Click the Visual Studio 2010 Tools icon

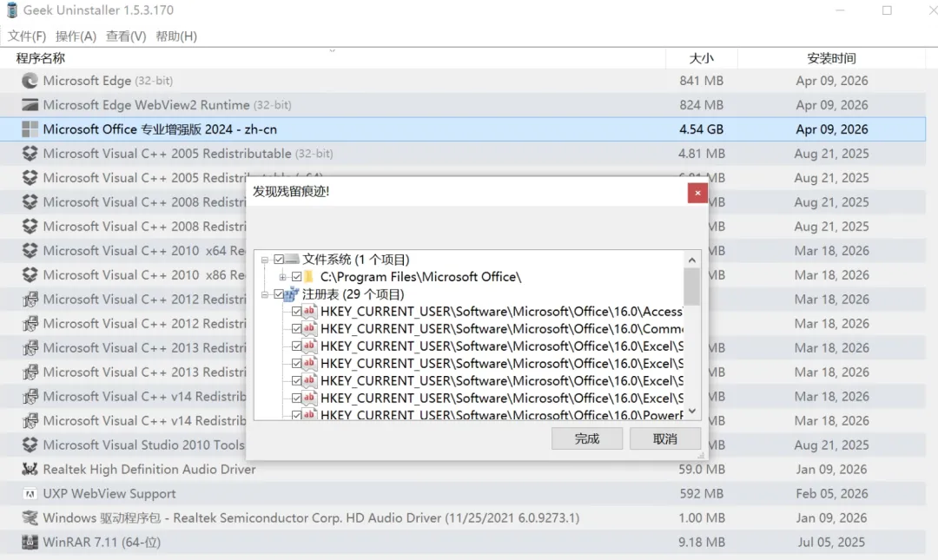pyautogui.click(x=30, y=445)
